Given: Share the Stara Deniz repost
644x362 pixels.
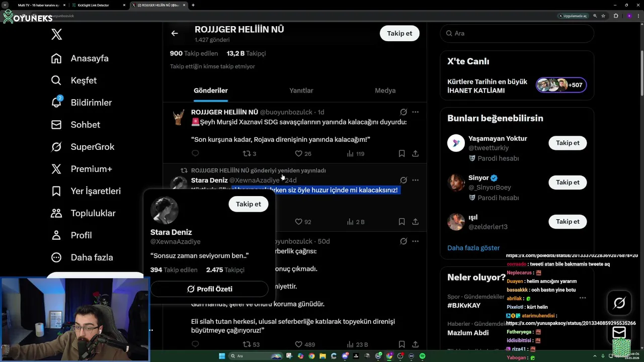Looking at the screenshot, I should 415,221.
